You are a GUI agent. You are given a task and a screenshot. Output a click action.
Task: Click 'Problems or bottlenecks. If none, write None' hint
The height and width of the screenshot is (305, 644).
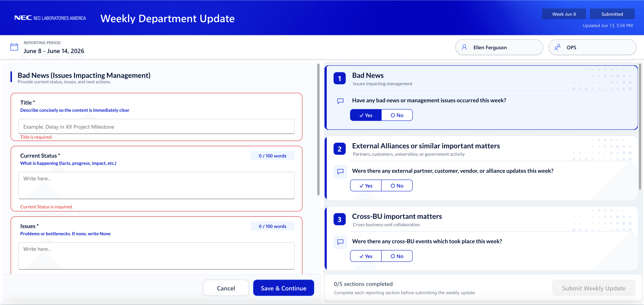pos(65,234)
